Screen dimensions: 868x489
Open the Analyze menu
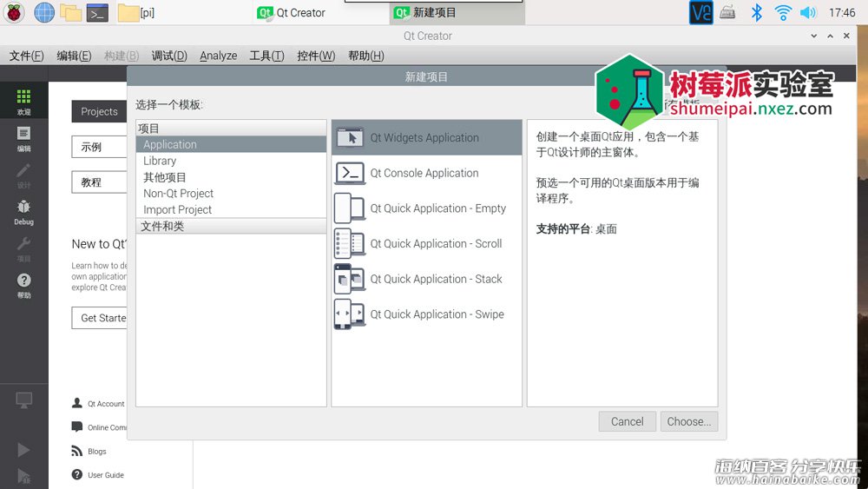pyautogui.click(x=218, y=56)
